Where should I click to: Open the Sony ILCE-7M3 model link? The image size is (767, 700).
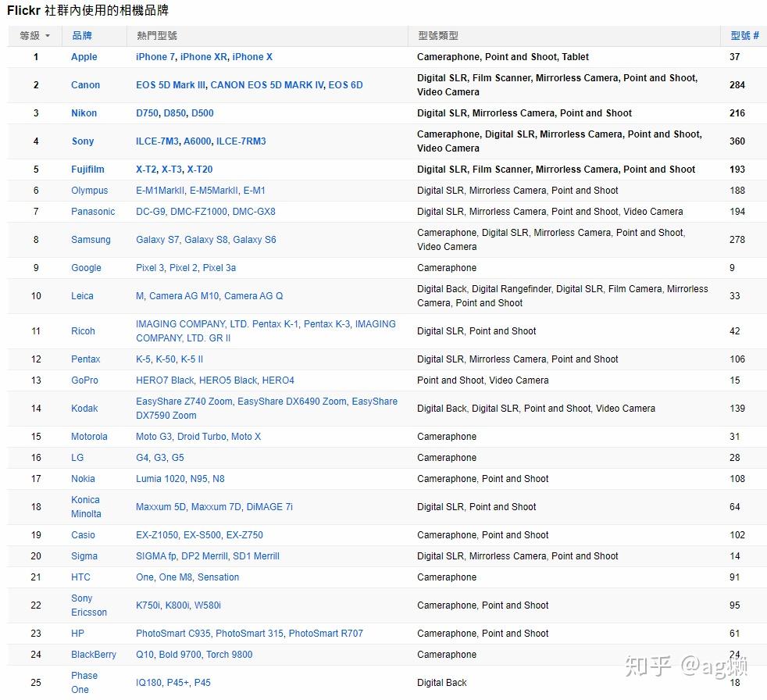click(157, 141)
